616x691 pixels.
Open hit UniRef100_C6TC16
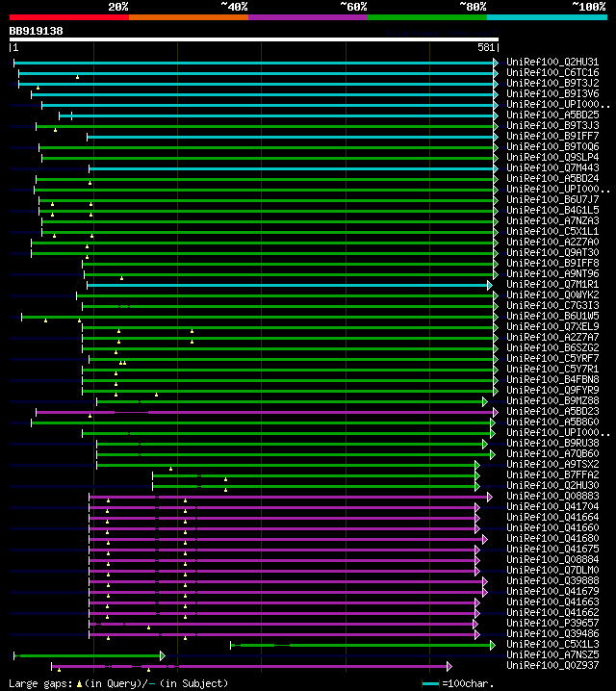pyautogui.click(x=552, y=73)
